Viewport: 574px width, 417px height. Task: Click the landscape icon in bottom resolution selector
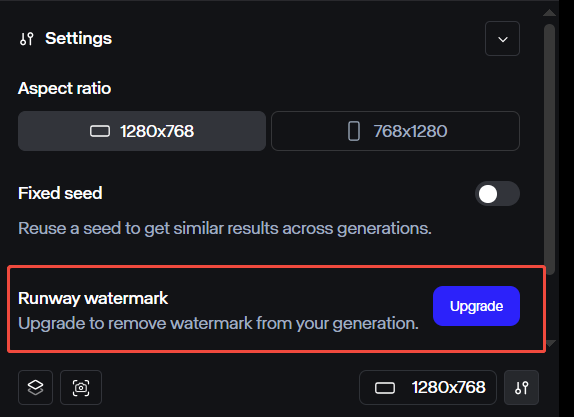[385, 388]
